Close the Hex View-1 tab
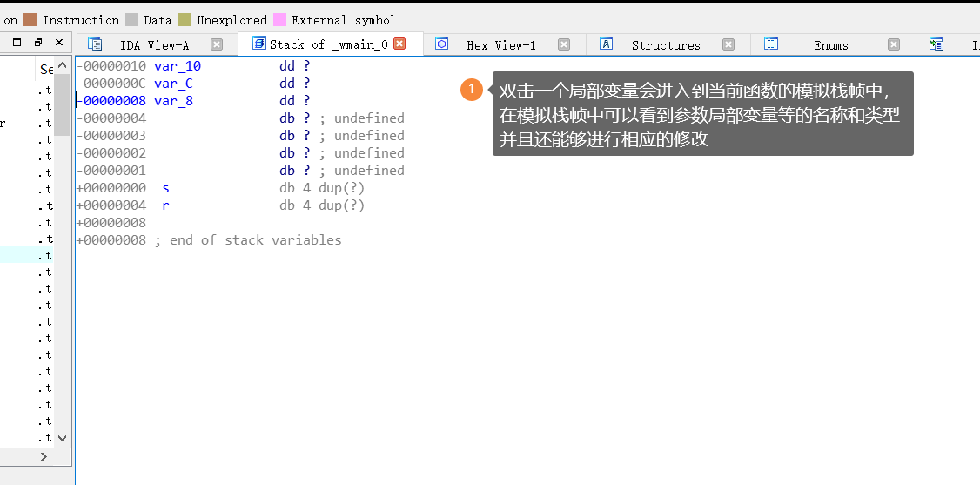Screen dimensions: 980x485 (564, 44)
